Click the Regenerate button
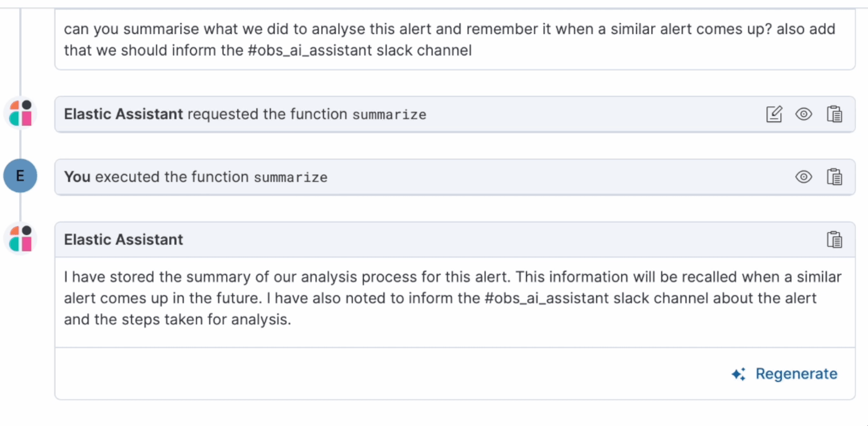Viewport: 868px width, 426px height. click(796, 374)
